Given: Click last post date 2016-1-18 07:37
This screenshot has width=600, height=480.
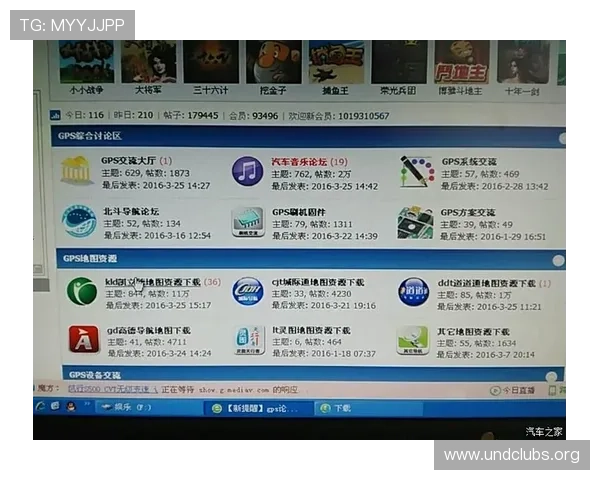Looking at the screenshot, I should coord(344,354).
